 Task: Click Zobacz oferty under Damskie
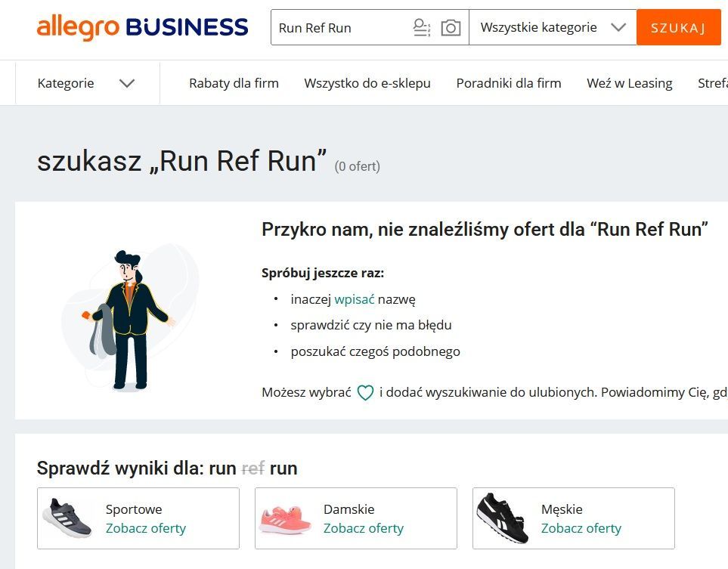point(364,528)
